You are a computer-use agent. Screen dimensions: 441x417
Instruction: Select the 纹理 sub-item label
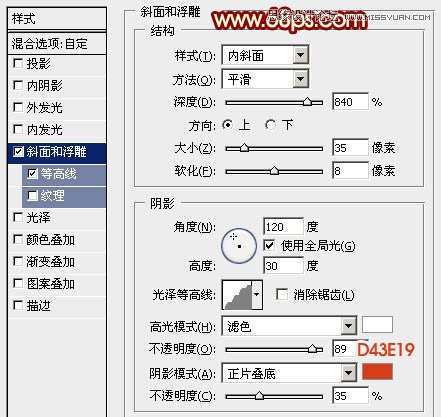[52, 196]
